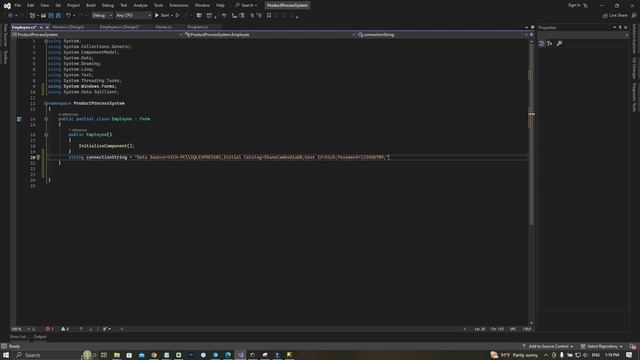Collapse the namespace ProductProcessSystem block
The height and width of the screenshot is (360, 640).
pyautogui.click(x=46, y=103)
